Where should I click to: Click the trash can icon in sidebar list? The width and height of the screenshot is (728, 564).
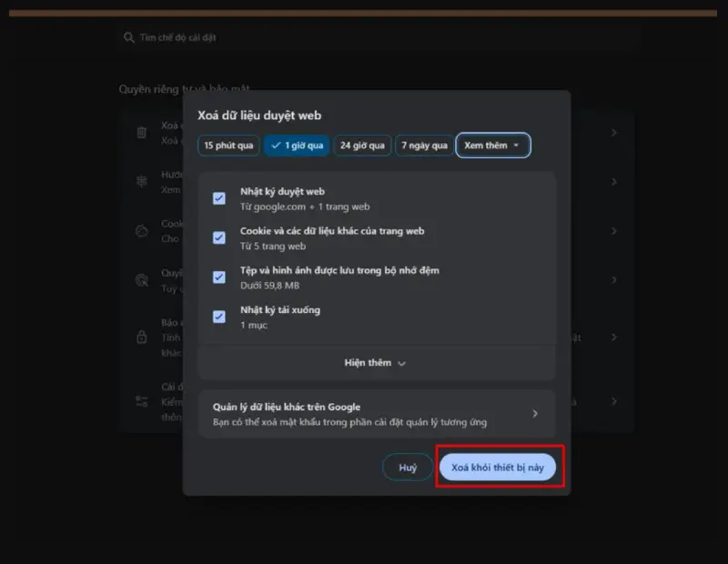click(142, 133)
